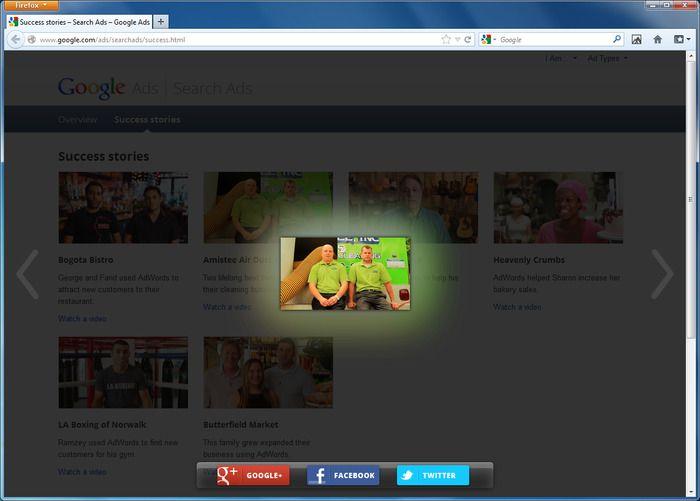700x501 pixels.
Task: Open the LA Boxing of Norwalk thumbnail
Action: (123, 372)
